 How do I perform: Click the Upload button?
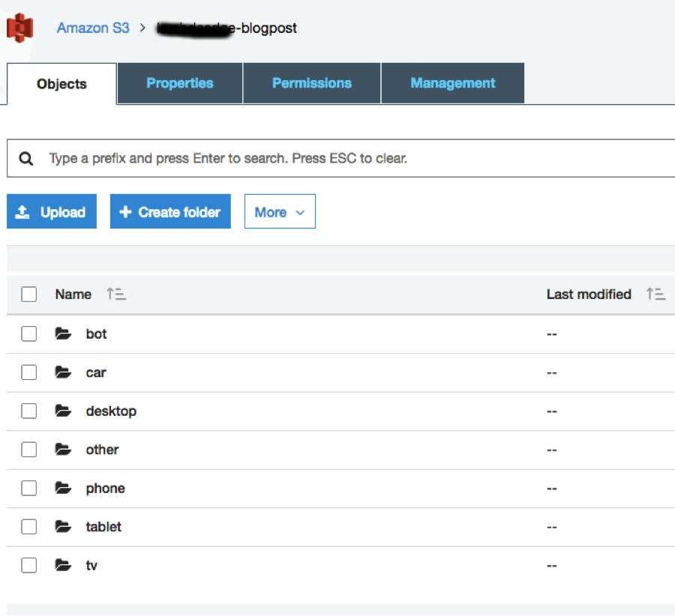[x=52, y=211]
